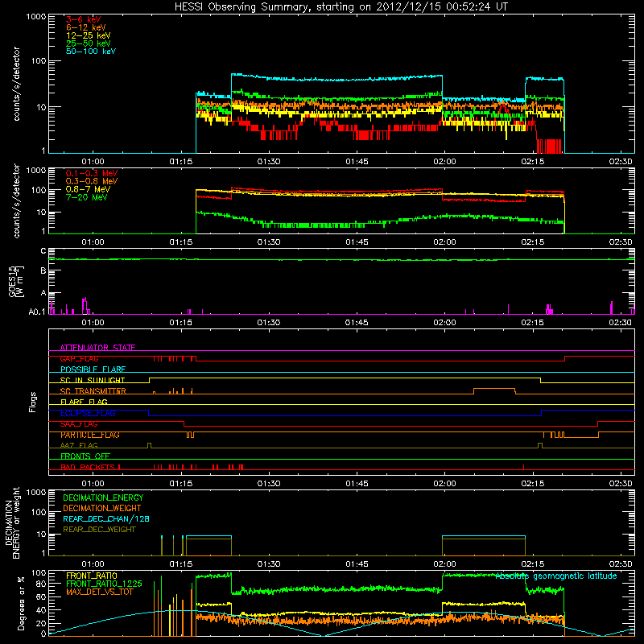Click the Absolute geomagnetic latitude label
Viewport: 644px width, 644px height.
click(x=556, y=576)
